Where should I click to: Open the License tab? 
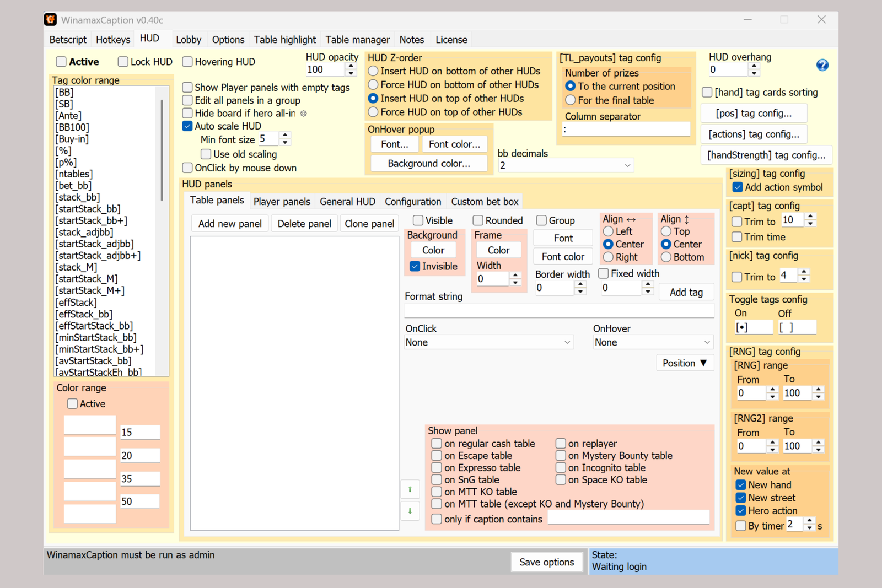pos(451,40)
